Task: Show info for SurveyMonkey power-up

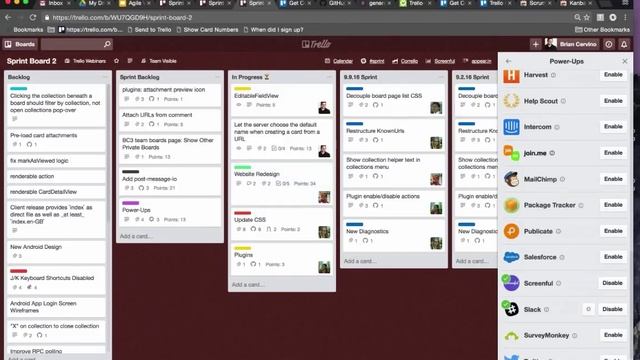Action: 575,336
